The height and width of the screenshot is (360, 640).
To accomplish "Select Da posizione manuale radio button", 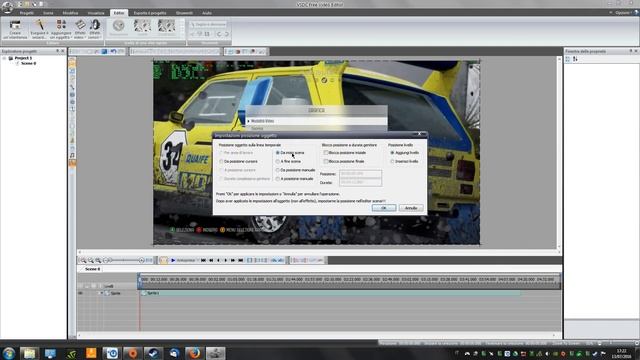I will point(278,170).
